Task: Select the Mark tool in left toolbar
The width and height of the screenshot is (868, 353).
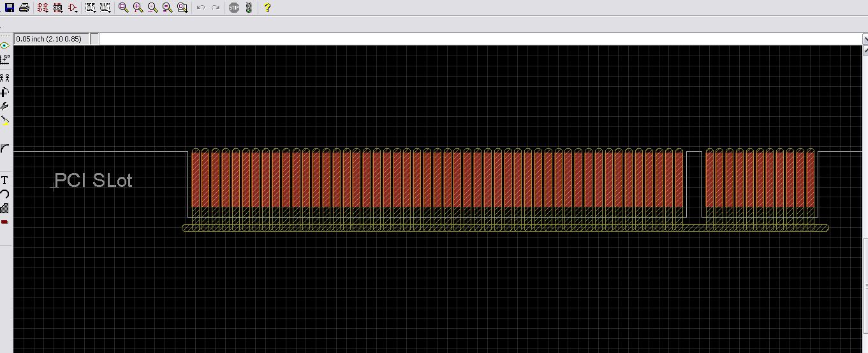Action: click(x=5, y=59)
